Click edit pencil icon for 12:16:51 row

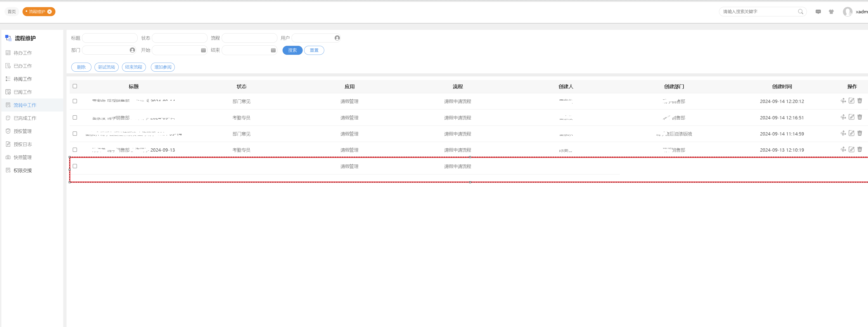coord(851,117)
